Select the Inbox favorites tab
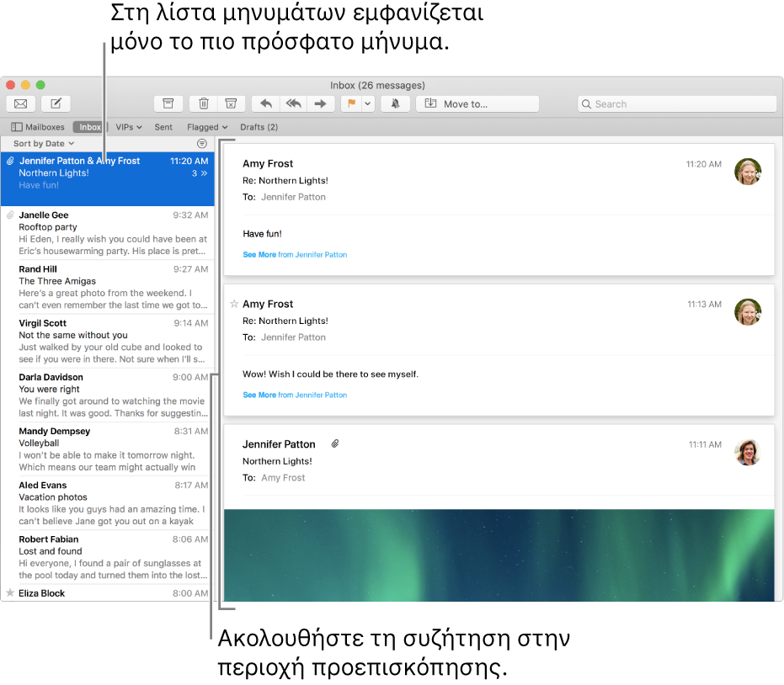This screenshot has width=784, height=685. coord(90,127)
